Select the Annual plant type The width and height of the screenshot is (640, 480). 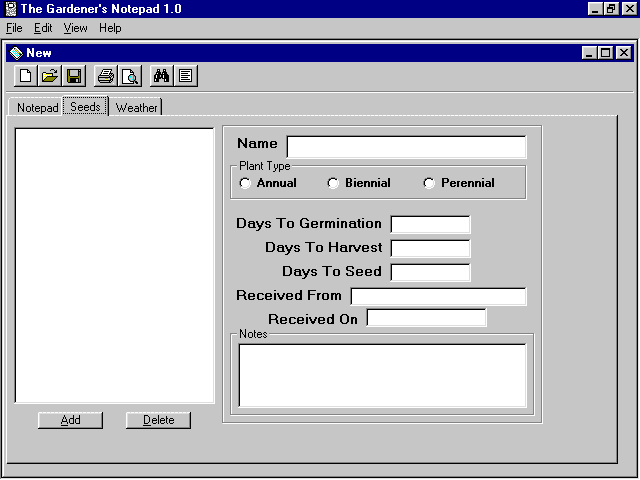245,183
